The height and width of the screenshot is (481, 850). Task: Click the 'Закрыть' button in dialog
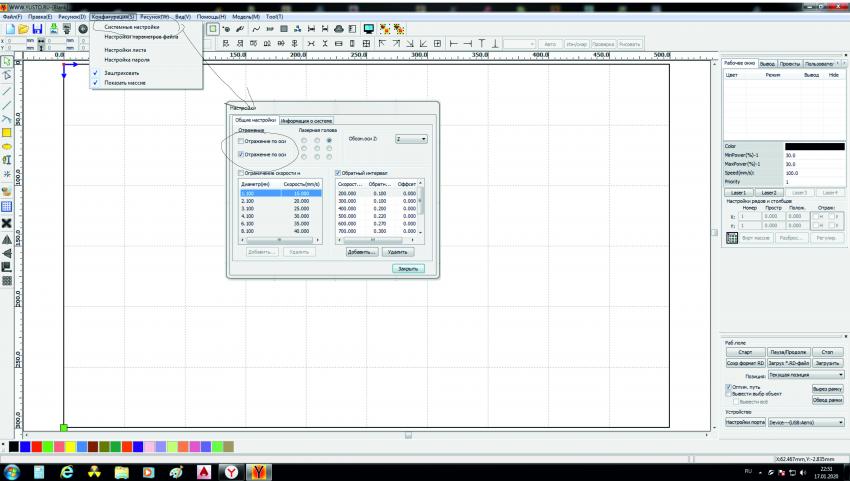(x=408, y=268)
